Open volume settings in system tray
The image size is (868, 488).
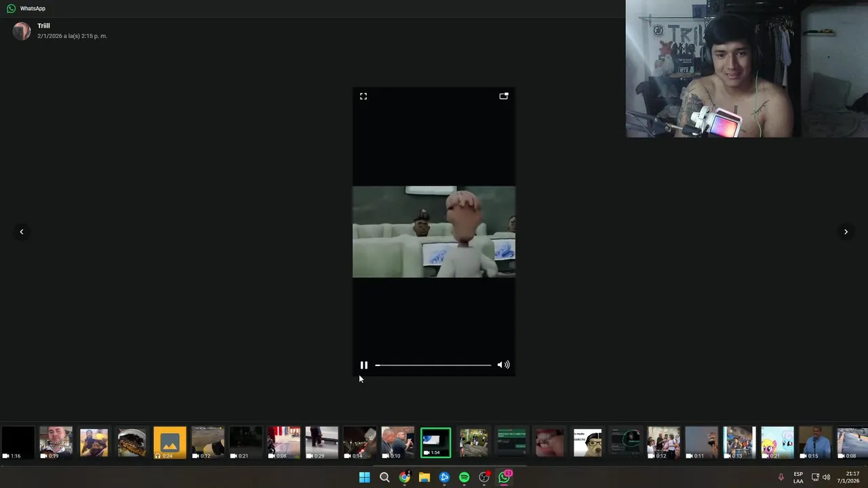pyautogui.click(x=826, y=477)
